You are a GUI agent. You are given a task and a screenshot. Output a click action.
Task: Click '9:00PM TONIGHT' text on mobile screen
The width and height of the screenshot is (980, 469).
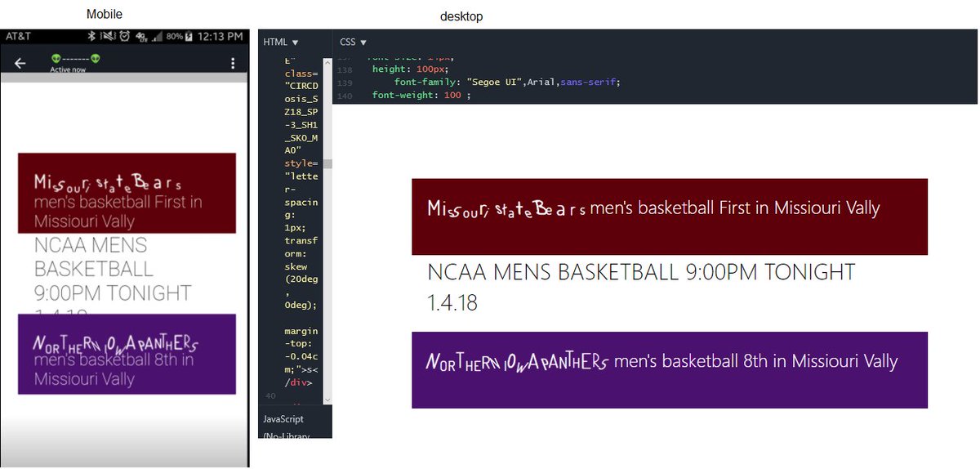click(113, 293)
